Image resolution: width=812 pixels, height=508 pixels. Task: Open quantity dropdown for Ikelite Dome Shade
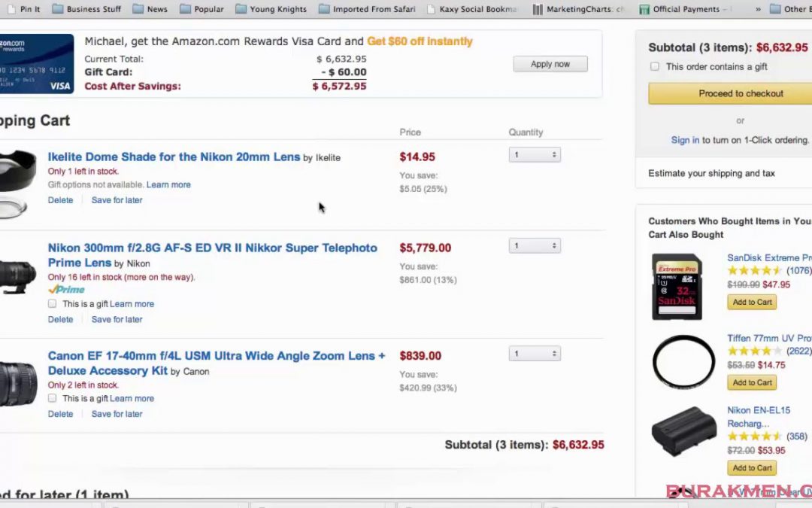[535, 154]
